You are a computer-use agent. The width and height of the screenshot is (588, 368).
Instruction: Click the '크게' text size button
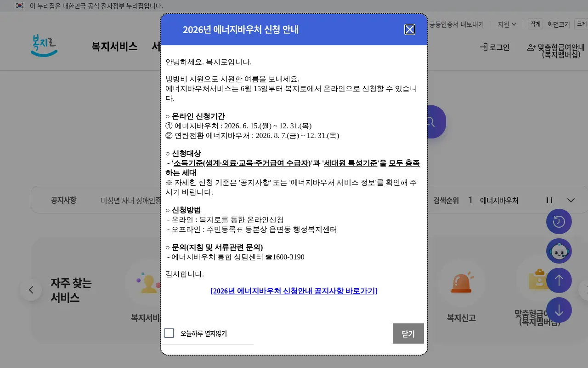click(582, 24)
